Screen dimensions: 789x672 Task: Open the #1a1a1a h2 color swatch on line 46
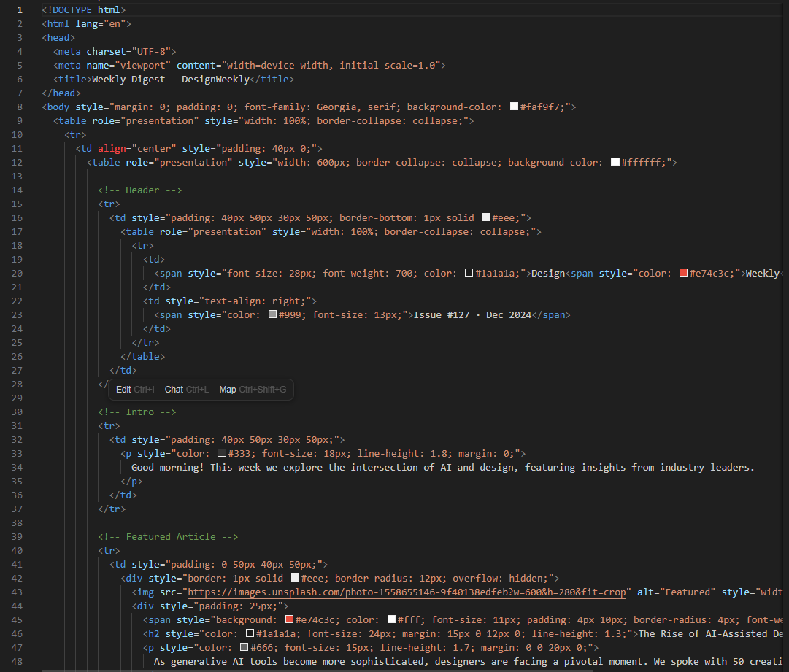tap(250, 633)
